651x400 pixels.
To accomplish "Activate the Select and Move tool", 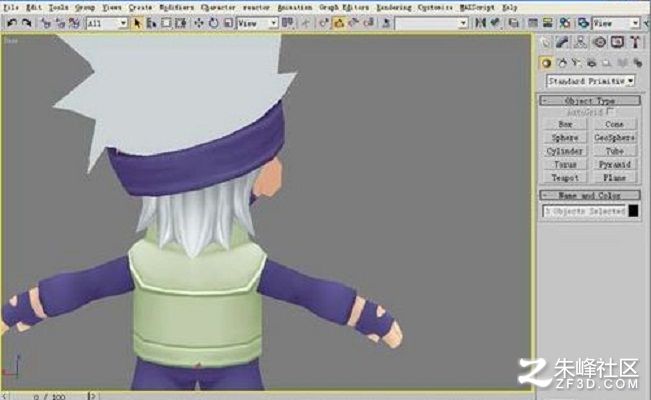I will pos(198,23).
